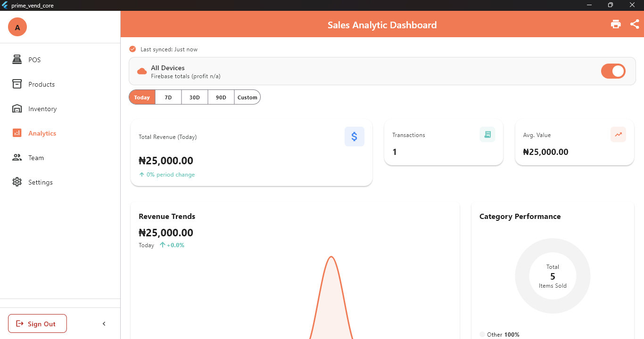Click the cloud icon beside All Devices

(142, 72)
